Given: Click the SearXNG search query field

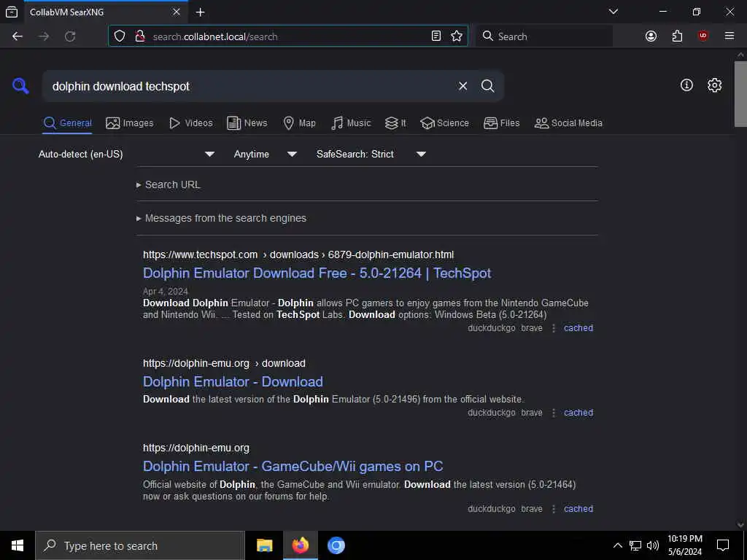Looking at the screenshot, I should pos(248,86).
